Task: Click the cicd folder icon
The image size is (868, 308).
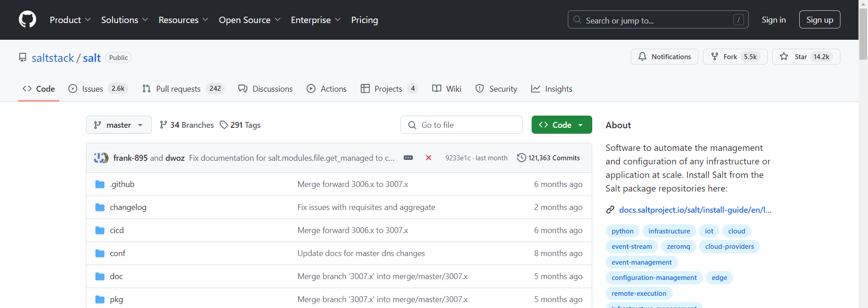Action: click(x=100, y=230)
